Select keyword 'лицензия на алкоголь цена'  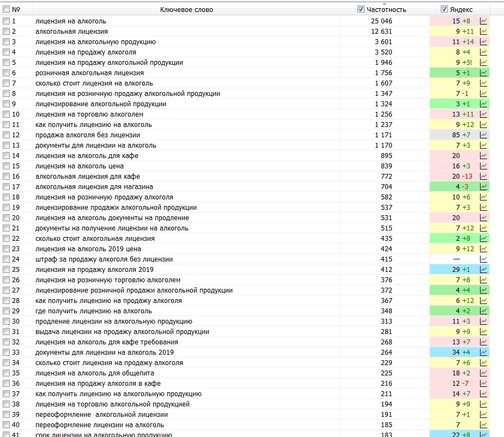pos(80,166)
